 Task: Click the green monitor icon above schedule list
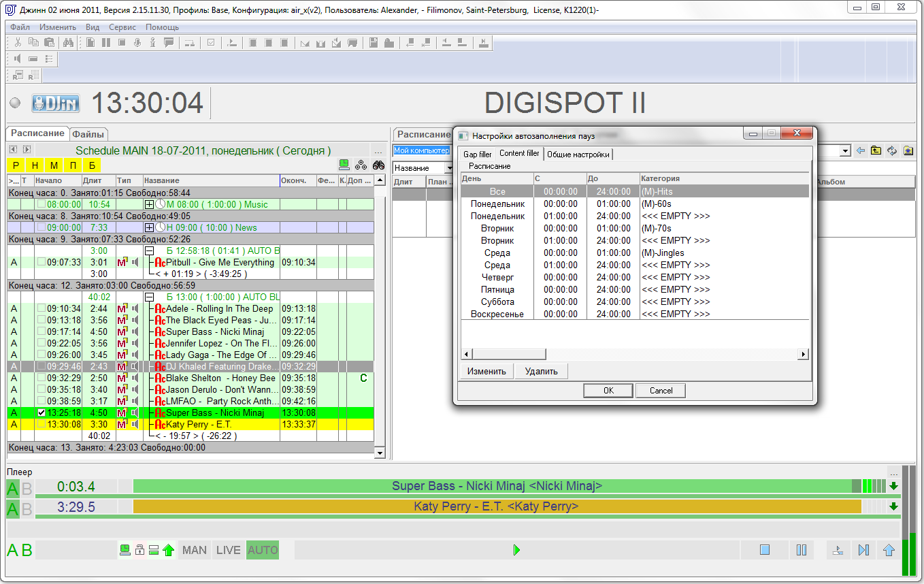pyautogui.click(x=344, y=165)
